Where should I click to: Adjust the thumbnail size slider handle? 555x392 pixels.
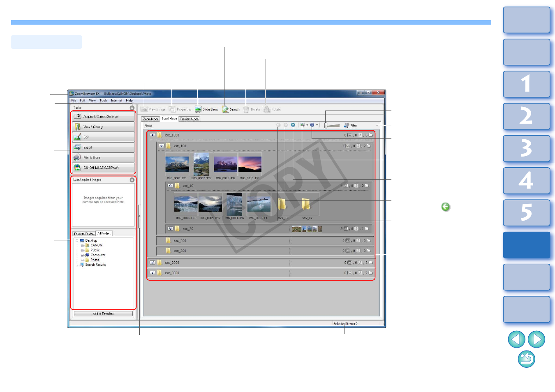(326, 125)
